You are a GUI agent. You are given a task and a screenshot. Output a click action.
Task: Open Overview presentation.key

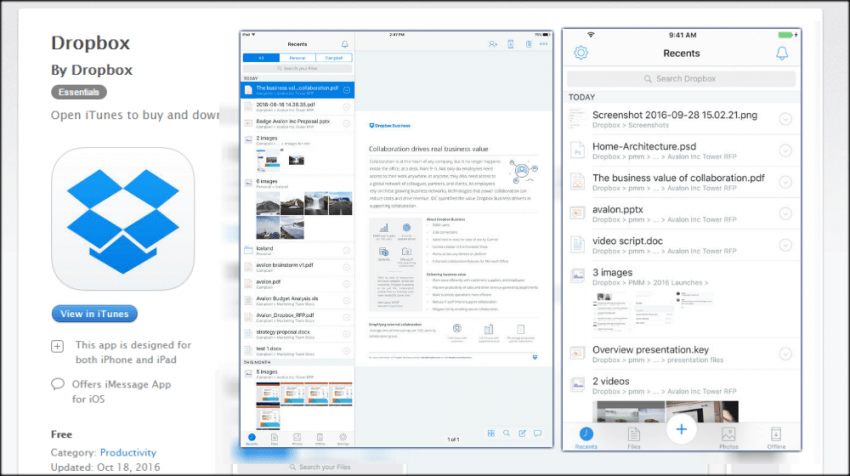(x=682, y=354)
